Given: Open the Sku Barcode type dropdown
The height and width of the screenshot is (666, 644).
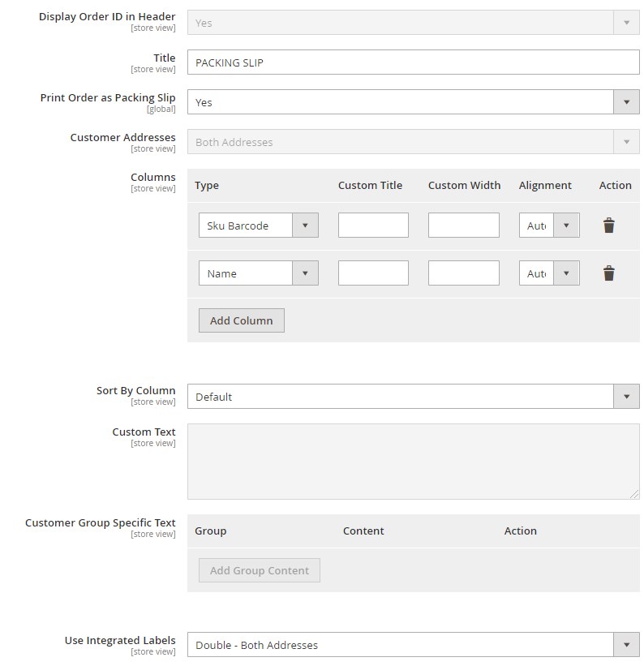Looking at the screenshot, I should 258,226.
